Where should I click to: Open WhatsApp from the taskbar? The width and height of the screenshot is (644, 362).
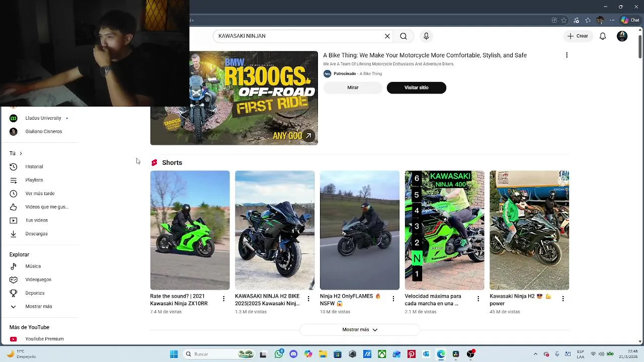(279, 354)
